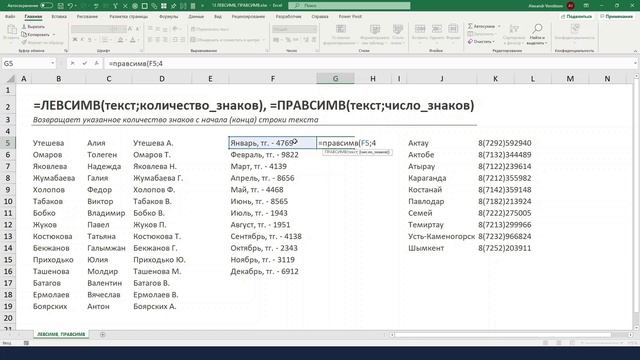Switch to the Разметка страницы tab
The width and height of the screenshot is (640, 360).
(x=129, y=17)
